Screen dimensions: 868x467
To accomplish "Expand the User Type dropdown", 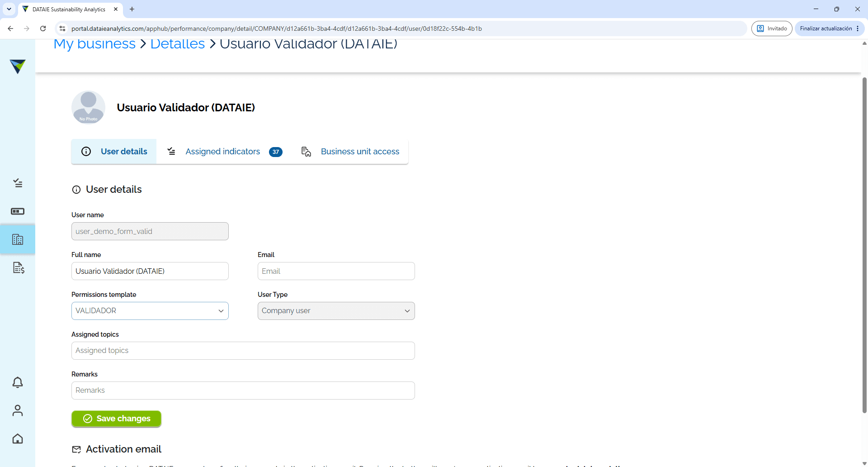I will pos(336,311).
